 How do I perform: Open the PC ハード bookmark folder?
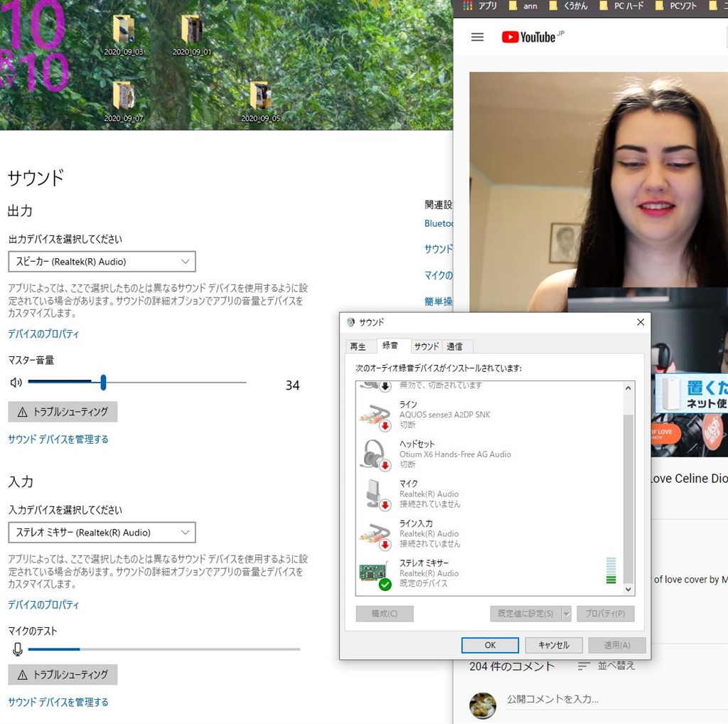(621, 6)
